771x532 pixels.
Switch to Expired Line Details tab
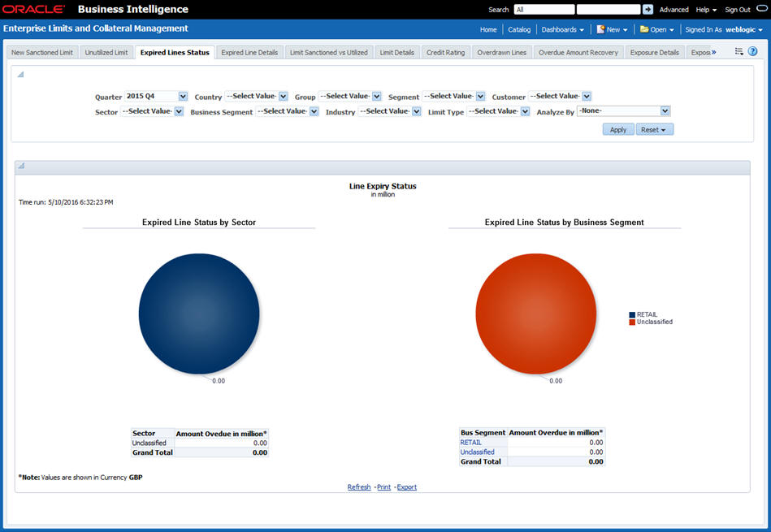249,53
